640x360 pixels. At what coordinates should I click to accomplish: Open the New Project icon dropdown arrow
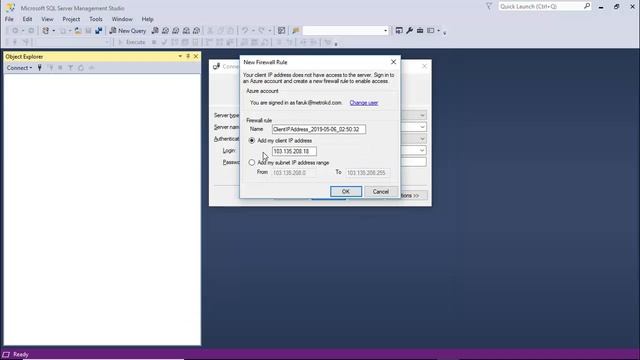53,31
